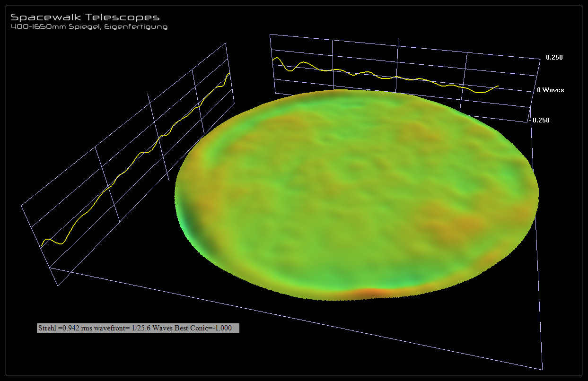Click the Spacewalk Telescopes title text

(x=85, y=17)
